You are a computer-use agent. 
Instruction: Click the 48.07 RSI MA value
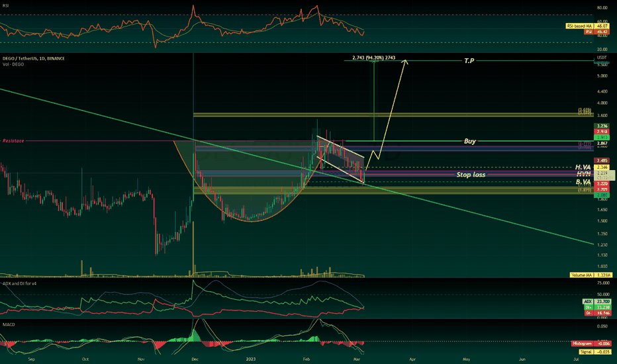(602, 26)
